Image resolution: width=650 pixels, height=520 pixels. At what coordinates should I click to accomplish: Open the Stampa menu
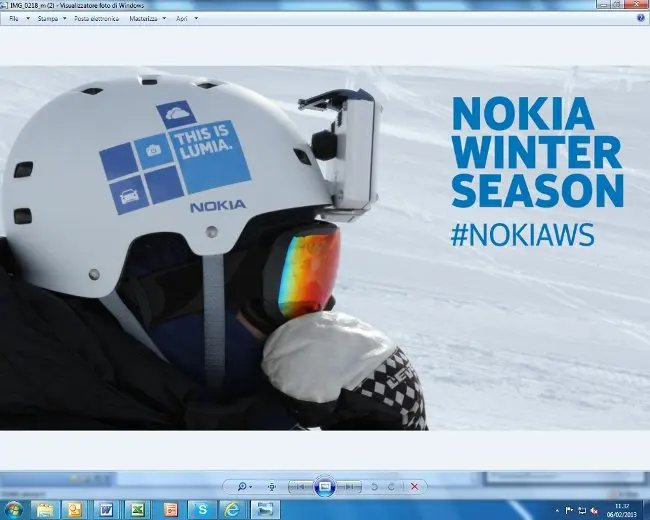[48, 19]
